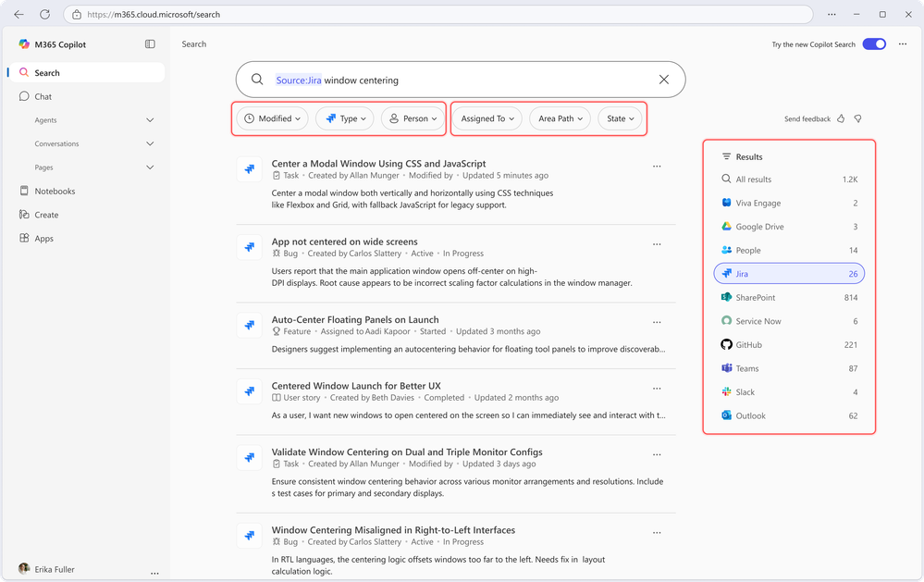The height and width of the screenshot is (582, 924).
Task: Reload the page with the refresh icon
Action: click(x=44, y=14)
